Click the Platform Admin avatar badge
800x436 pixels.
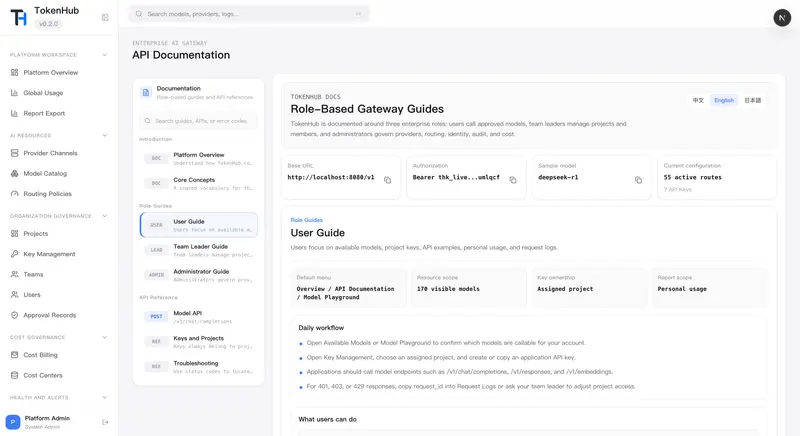click(x=13, y=422)
